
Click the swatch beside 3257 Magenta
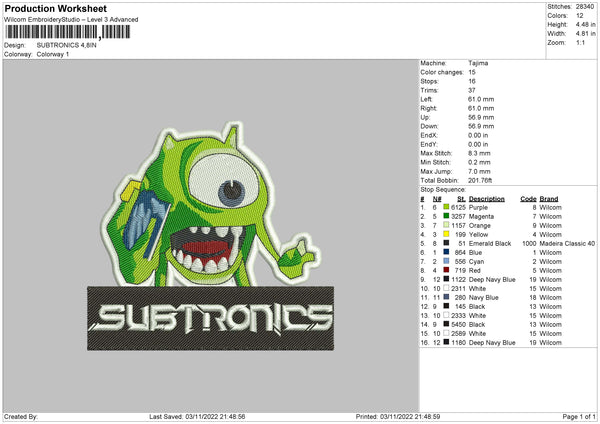pyautogui.click(x=446, y=216)
